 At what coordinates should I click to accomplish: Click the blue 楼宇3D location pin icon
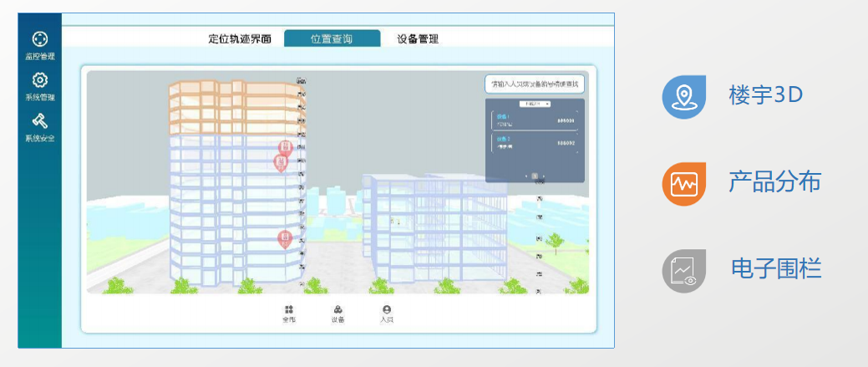pyautogui.click(x=683, y=95)
